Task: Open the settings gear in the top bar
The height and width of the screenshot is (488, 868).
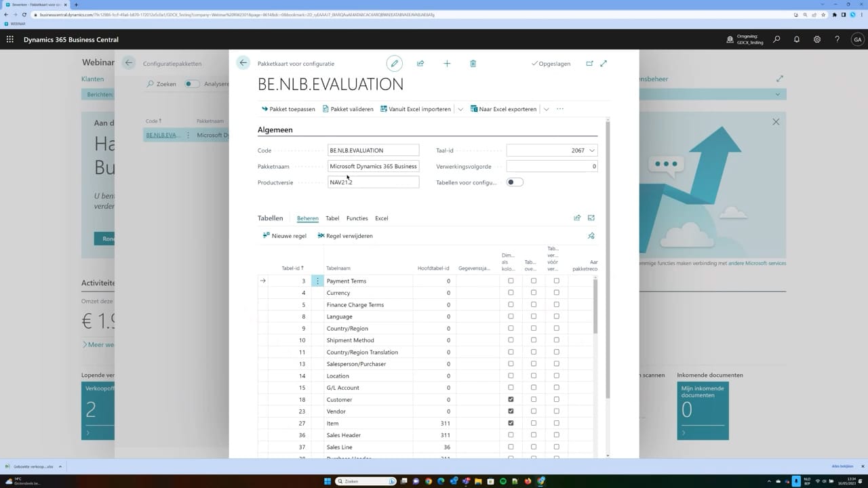Action: pyautogui.click(x=817, y=39)
